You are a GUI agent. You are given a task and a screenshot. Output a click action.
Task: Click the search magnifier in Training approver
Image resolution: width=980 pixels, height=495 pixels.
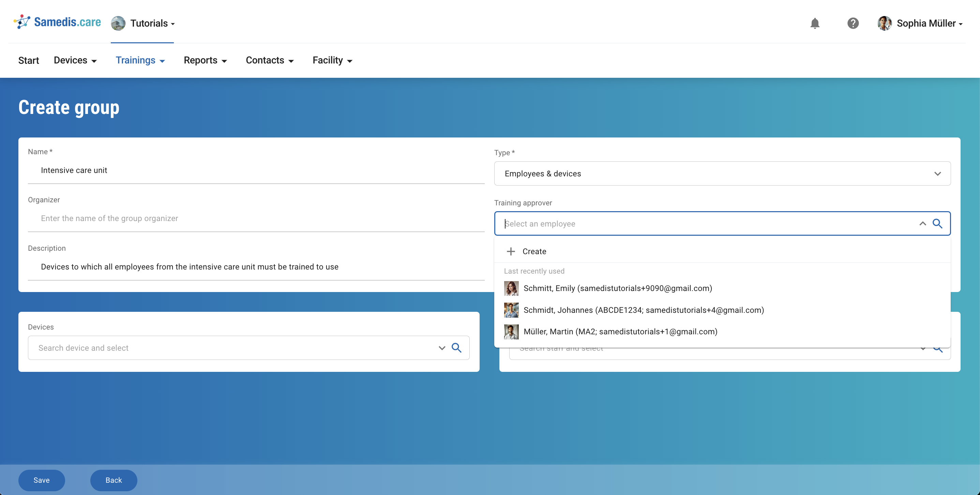[937, 223]
